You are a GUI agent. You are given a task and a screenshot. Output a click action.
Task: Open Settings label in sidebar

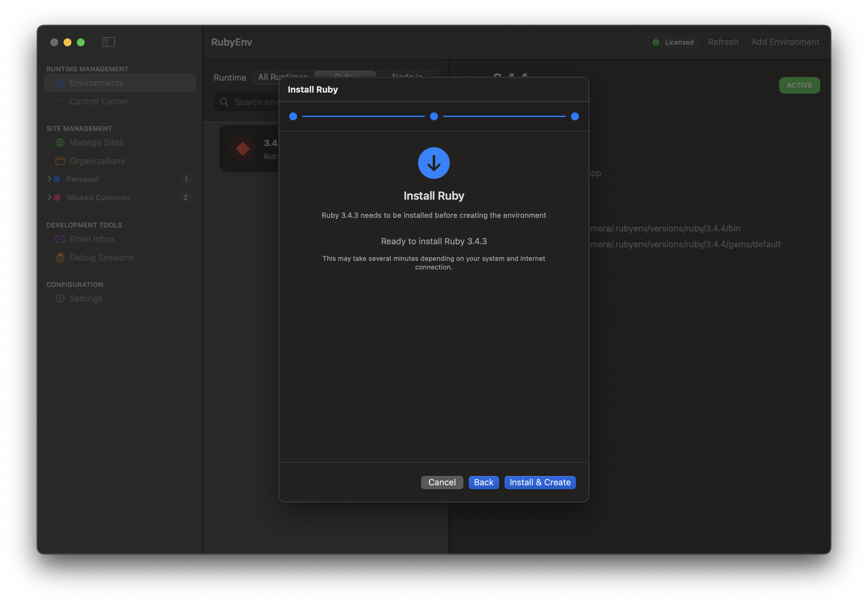point(86,299)
